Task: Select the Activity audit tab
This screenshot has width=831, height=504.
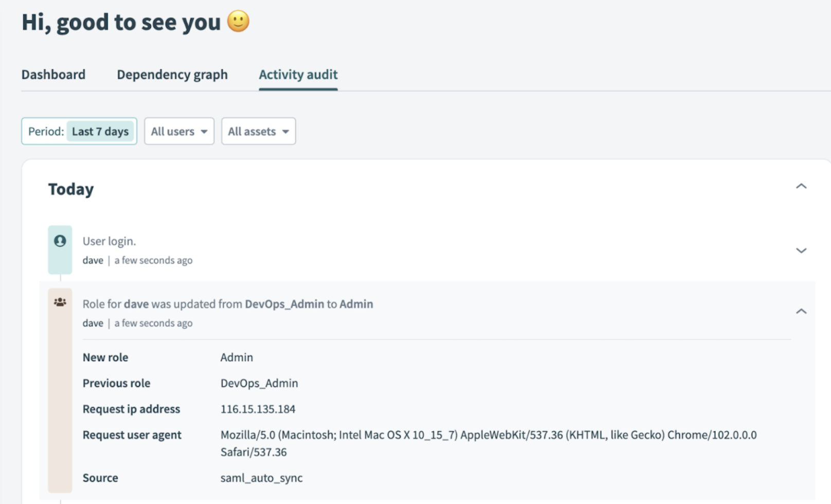Action: pos(298,75)
